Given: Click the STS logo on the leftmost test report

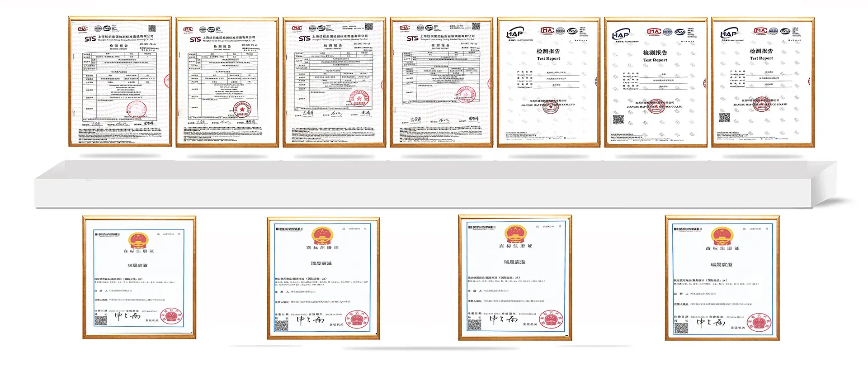Looking at the screenshot, I should [90, 39].
